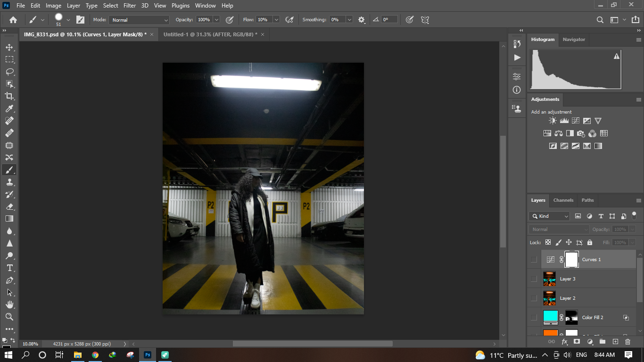Click the histogram cached data warning icon

pos(616,56)
